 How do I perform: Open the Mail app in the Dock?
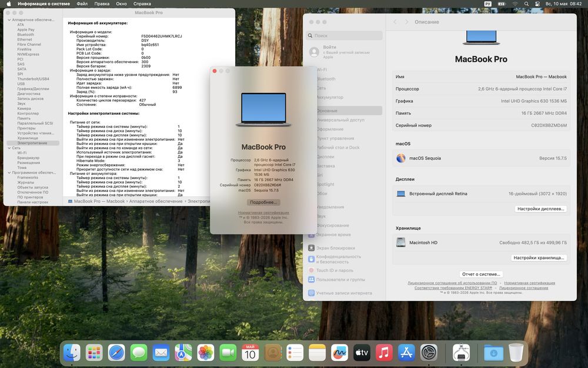tap(161, 353)
